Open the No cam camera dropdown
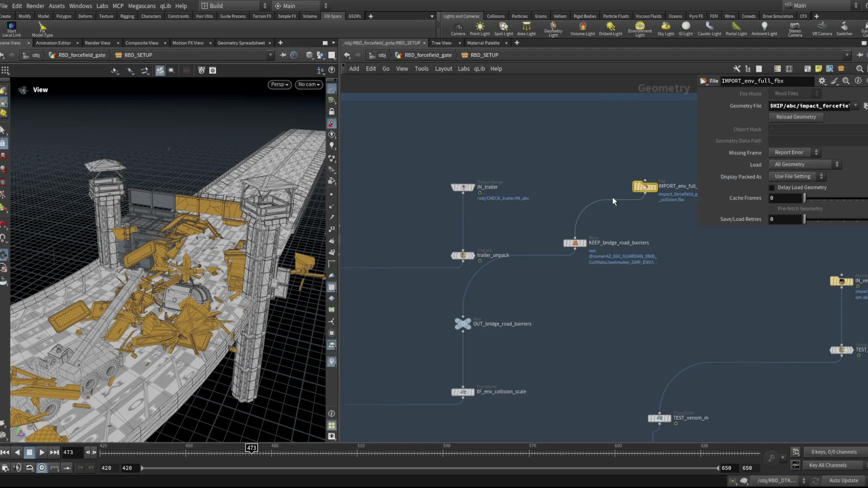 click(309, 84)
